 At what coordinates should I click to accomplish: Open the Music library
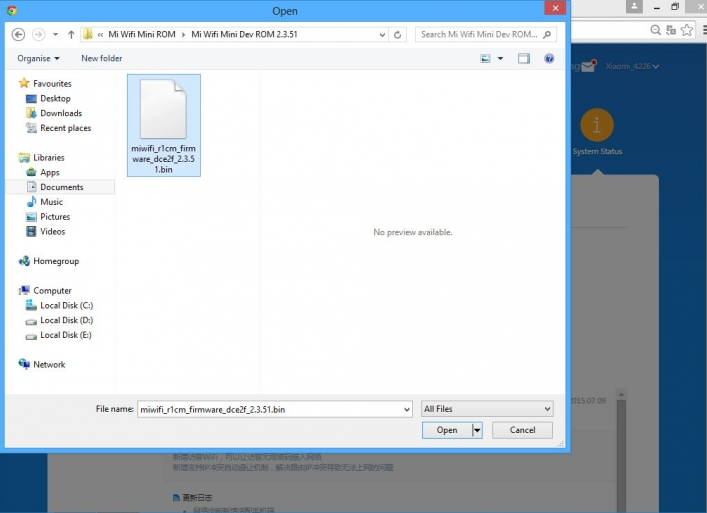(x=45, y=202)
